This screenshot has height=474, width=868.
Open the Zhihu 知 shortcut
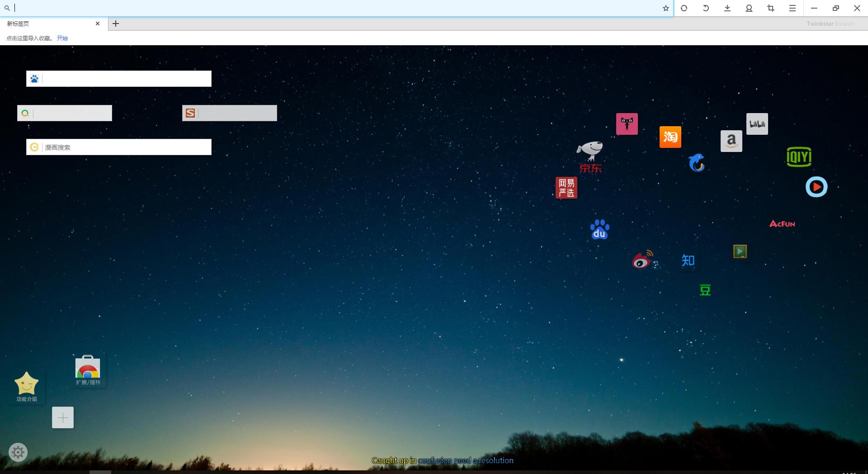[x=688, y=261]
